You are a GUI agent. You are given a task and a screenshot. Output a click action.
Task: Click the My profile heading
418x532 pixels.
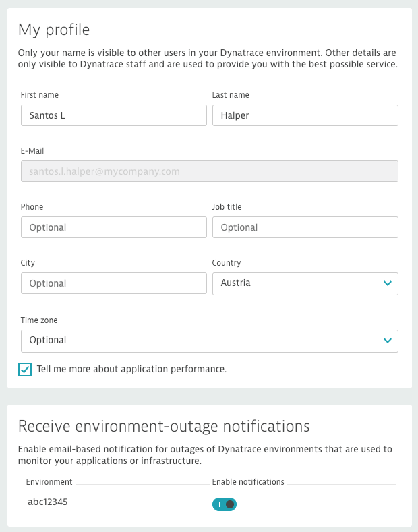tap(54, 30)
